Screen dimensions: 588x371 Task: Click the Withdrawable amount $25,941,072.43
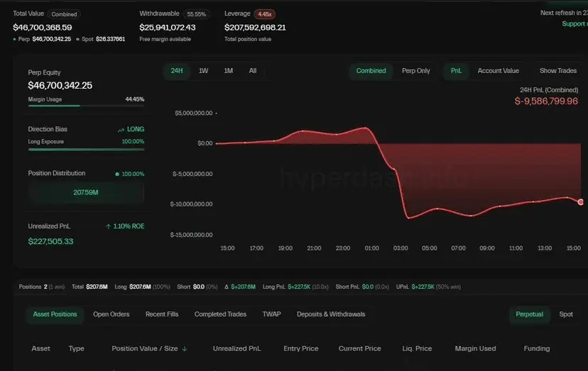[168, 28]
